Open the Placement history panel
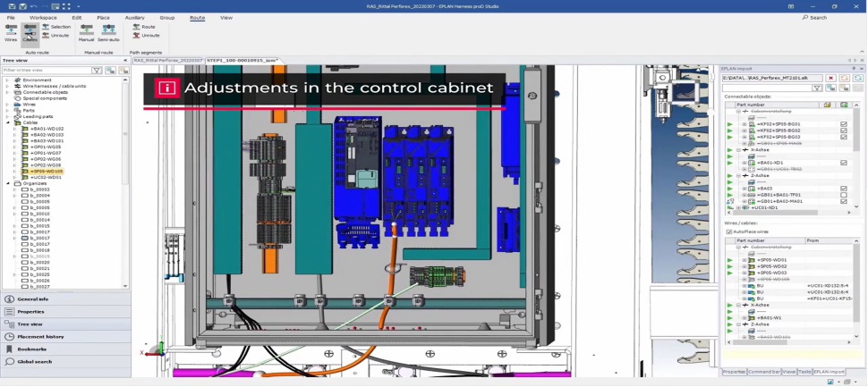 tap(65, 337)
